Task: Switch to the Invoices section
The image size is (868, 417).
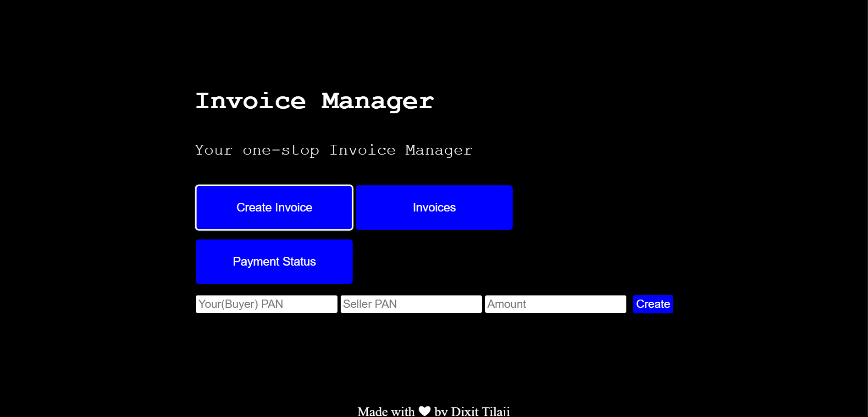Action: [x=434, y=208]
